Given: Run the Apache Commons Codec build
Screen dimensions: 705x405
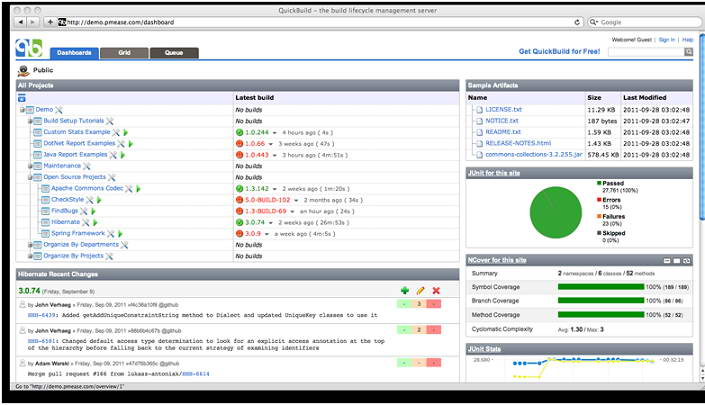Looking at the screenshot, I should point(138,188).
